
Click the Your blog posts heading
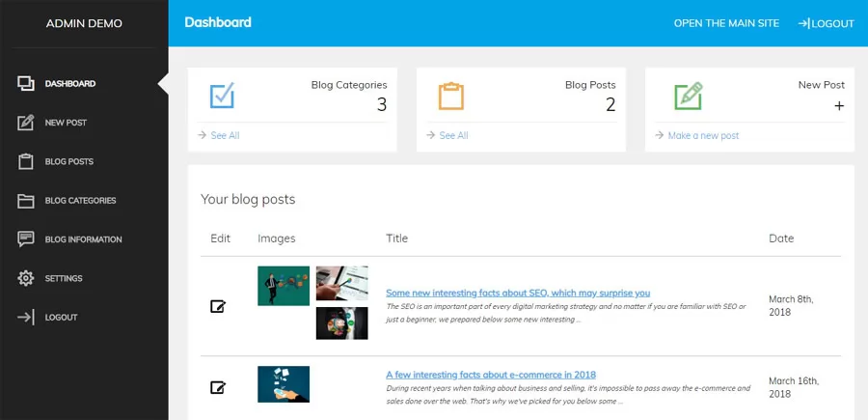pyautogui.click(x=248, y=199)
